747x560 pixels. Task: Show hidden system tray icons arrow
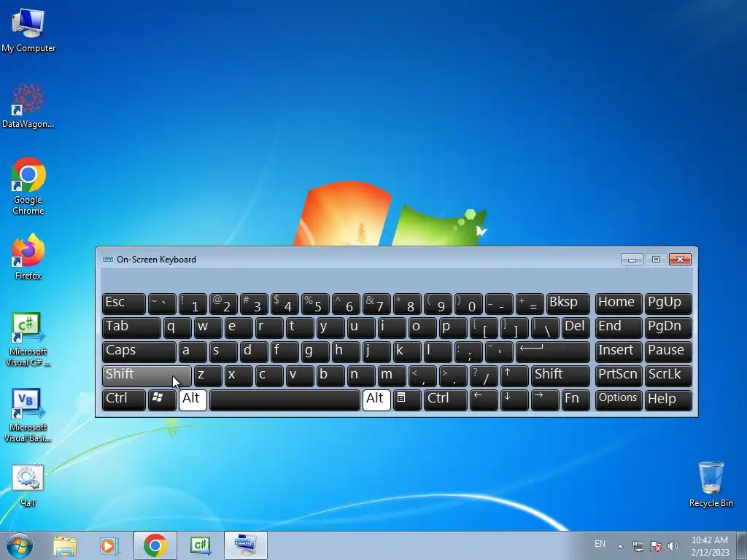coord(620,545)
